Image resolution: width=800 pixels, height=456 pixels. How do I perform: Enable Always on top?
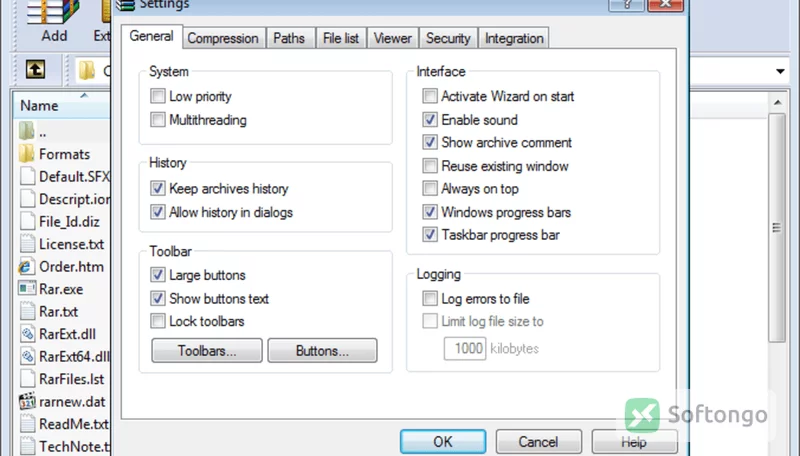430,188
